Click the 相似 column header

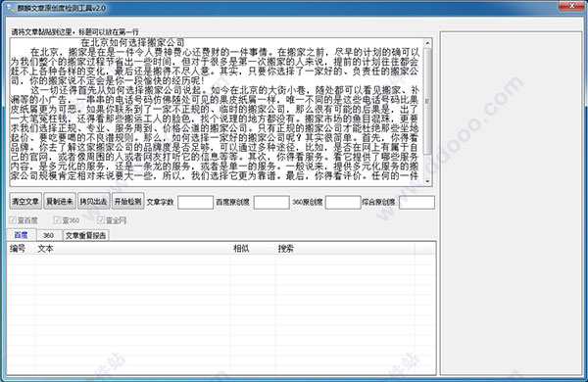[x=253, y=249]
